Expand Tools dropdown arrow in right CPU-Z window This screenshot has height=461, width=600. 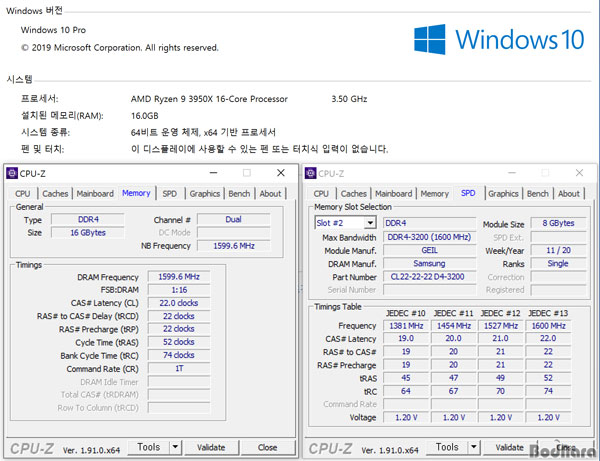click(473, 447)
